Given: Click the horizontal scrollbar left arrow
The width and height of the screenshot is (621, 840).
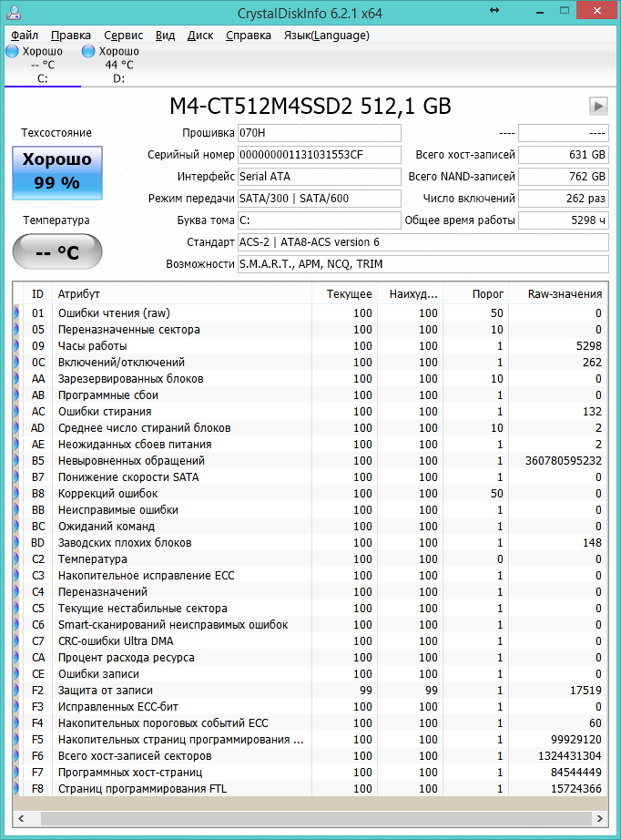Looking at the screenshot, I should (x=22, y=818).
